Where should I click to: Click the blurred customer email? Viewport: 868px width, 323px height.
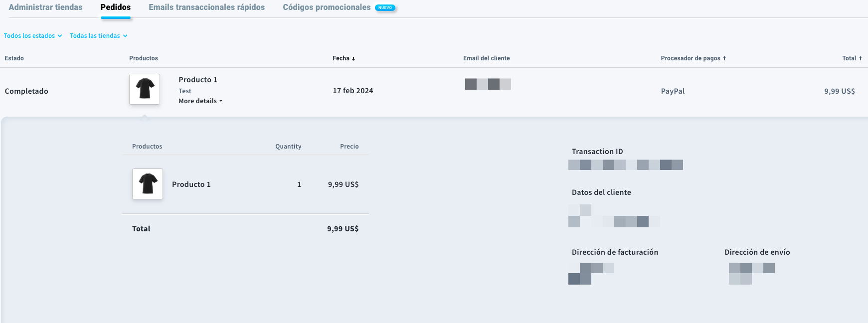point(488,84)
